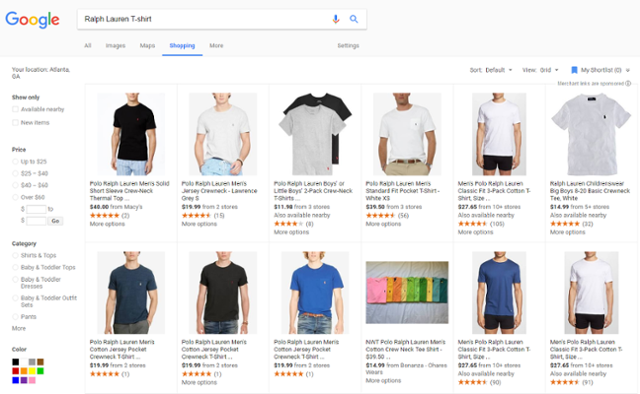640x394 pixels.
Task: Open the bright blue pocket T-shirt model photo
Action: (x=315, y=292)
